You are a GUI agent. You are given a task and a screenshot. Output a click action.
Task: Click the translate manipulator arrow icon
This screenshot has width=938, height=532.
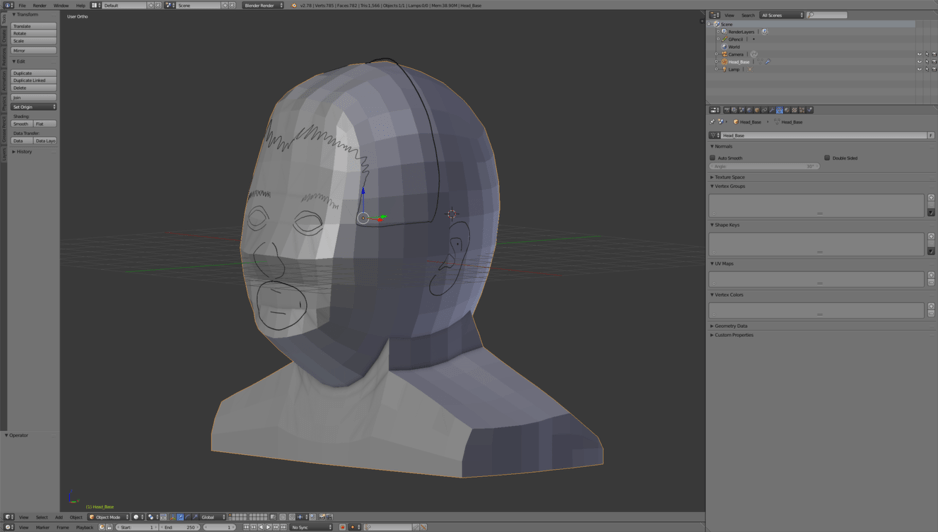click(x=180, y=517)
